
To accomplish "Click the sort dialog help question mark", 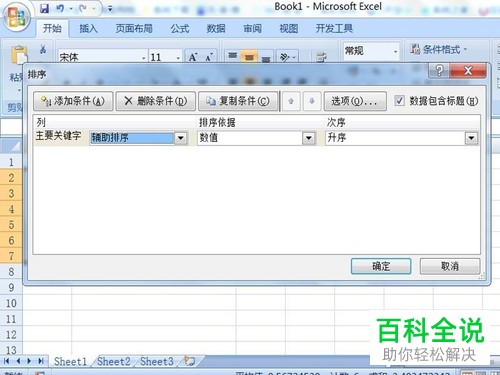I will coord(439,70).
